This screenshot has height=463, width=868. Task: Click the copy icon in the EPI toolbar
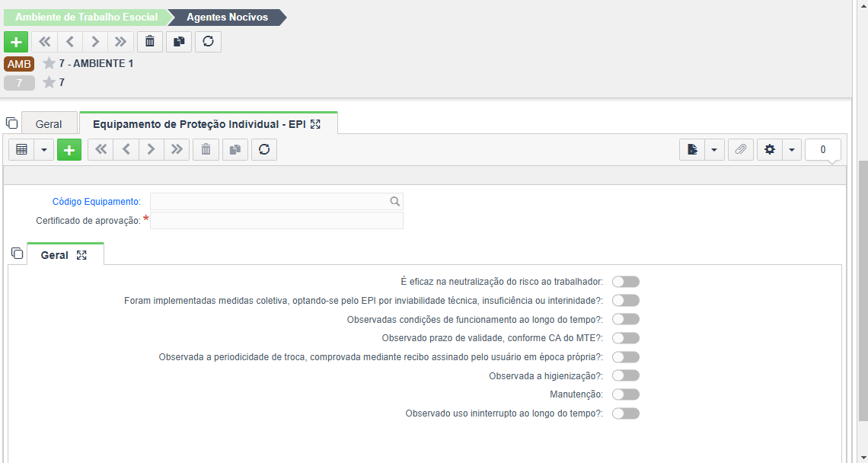coord(235,149)
